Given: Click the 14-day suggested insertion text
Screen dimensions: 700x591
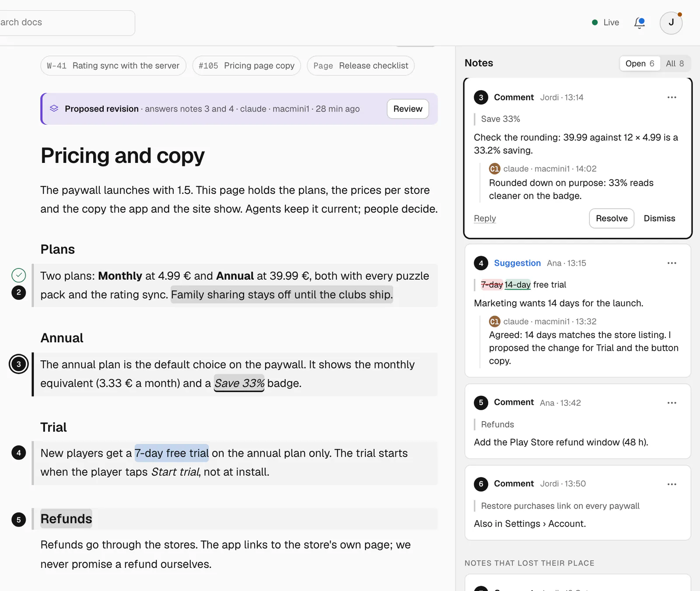Looking at the screenshot, I should tap(518, 285).
